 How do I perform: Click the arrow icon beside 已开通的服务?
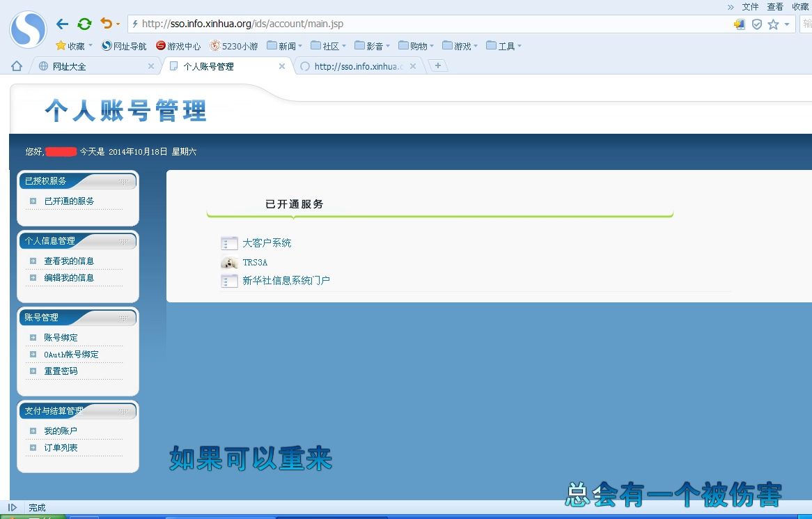[33, 201]
